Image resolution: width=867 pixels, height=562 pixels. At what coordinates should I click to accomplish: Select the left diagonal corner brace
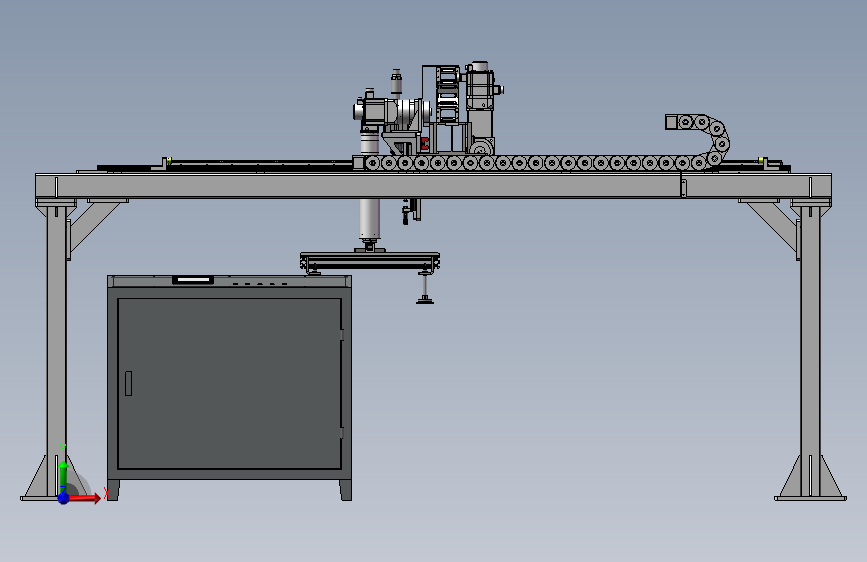click(93, 226)
